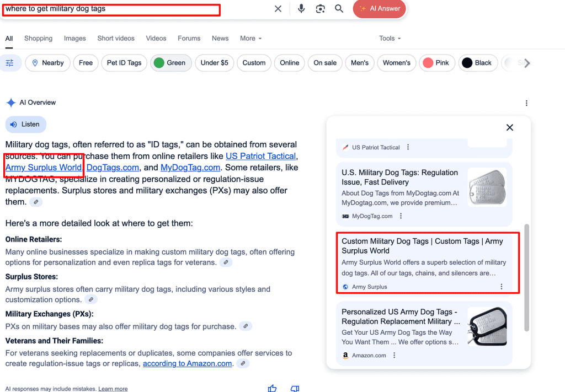Click the MyDogTag dog tag thumbnail image
Viewport: 565px width, 392px height.
[487, 187]
